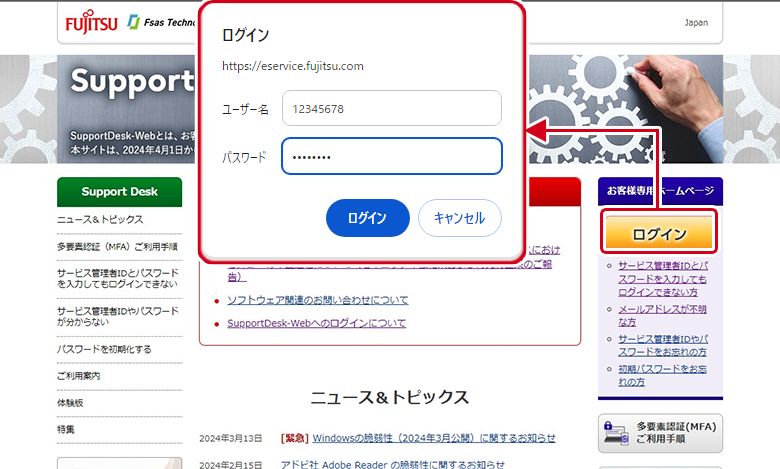Screen dimensions: 780x469
Task: Open ご利用案内 in left menu
Action: click(79, 376)
